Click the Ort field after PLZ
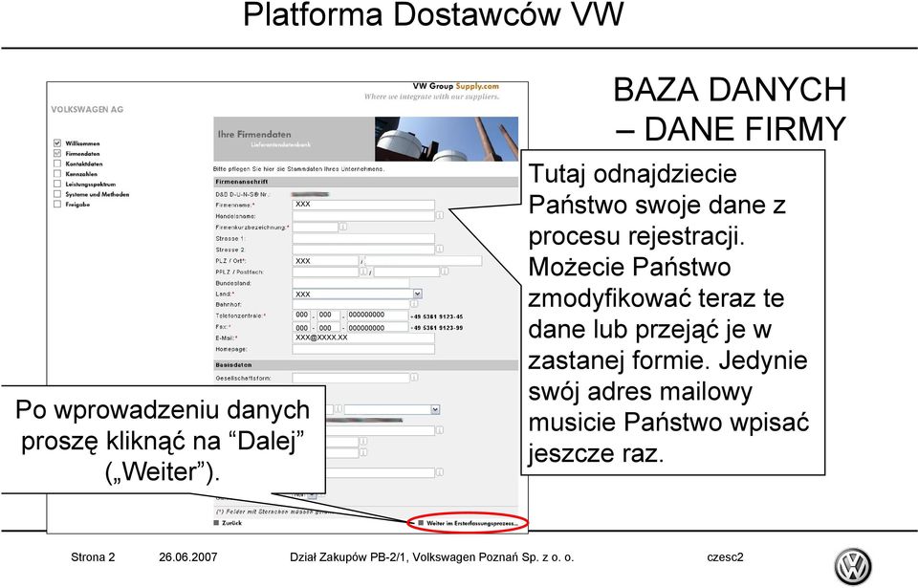The image size is (918, 588). (x=424, y=261)
